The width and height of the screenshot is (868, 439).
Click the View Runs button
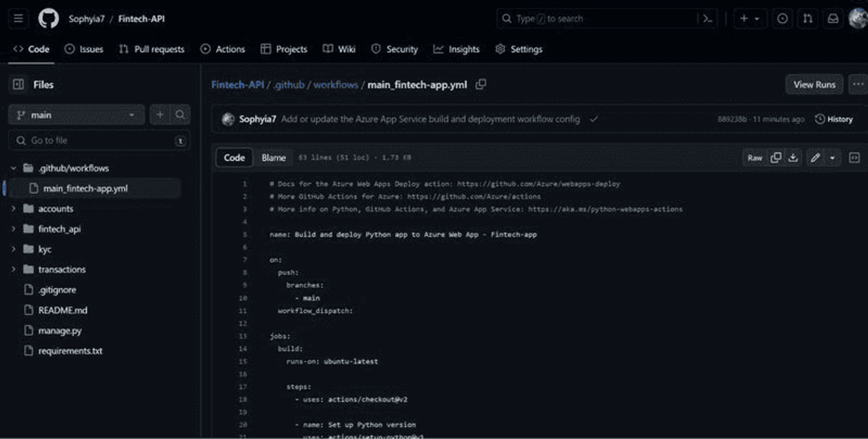pos(814,85)
